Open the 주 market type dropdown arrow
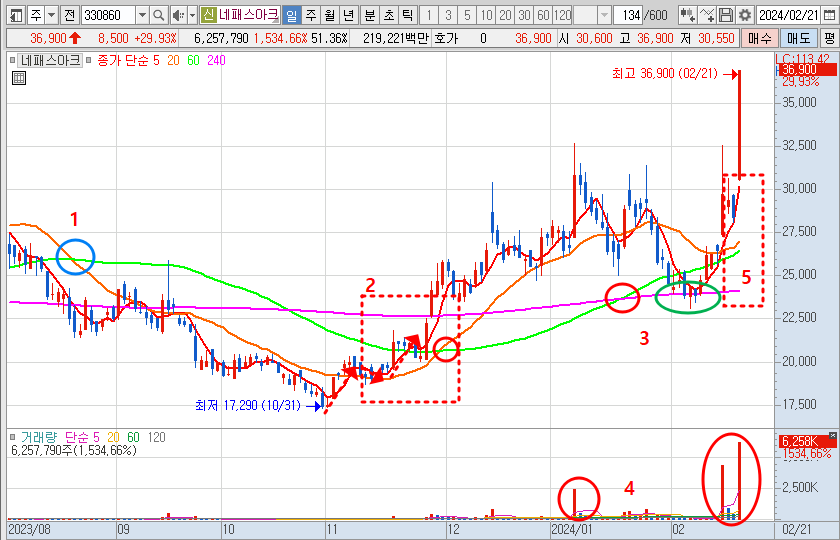The image size is (840, 540). tap(51, 15)
